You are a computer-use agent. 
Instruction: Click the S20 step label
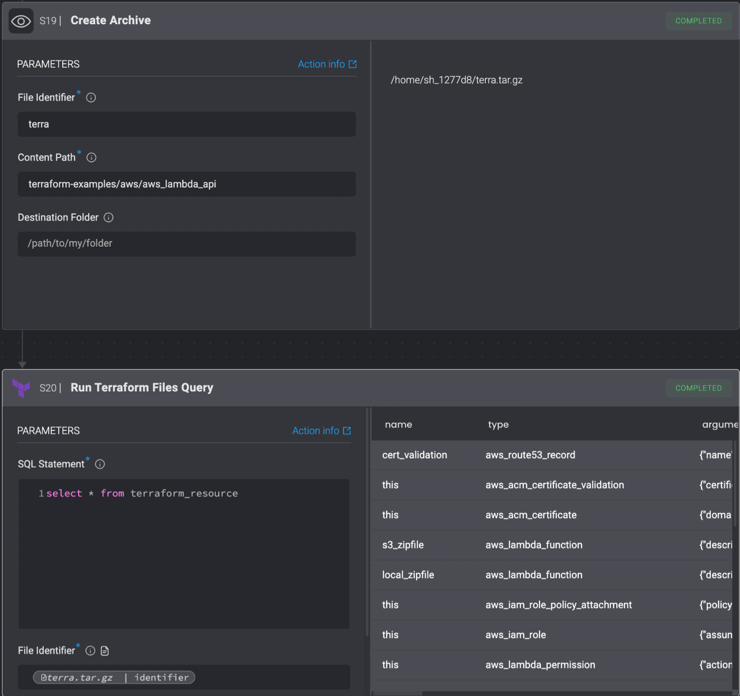48,388
